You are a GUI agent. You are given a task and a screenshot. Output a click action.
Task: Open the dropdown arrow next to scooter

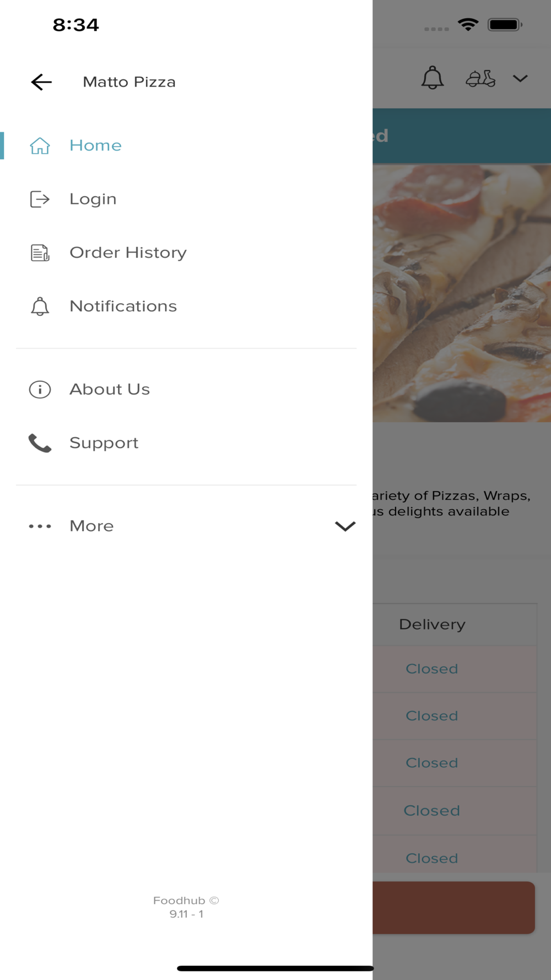(520, 79)
